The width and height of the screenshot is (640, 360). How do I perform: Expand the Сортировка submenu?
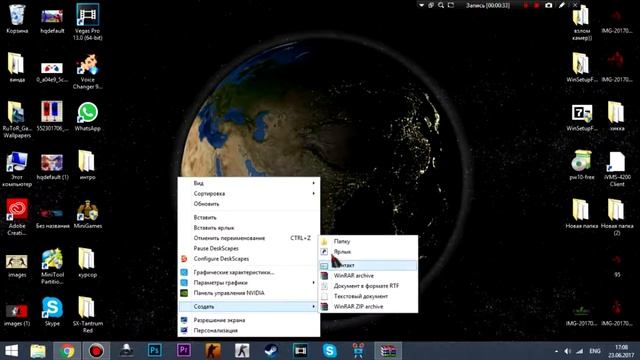click(249, 193)
